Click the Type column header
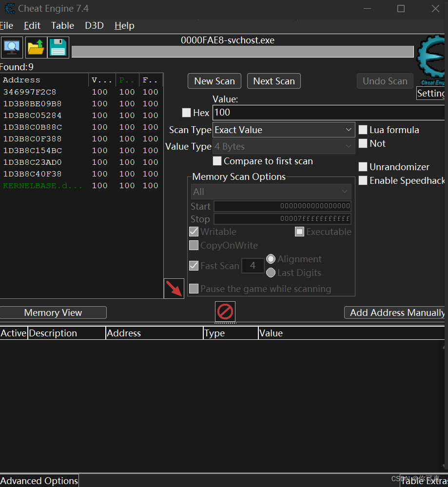This screenshot has height=487, width=448. (231, 333)
